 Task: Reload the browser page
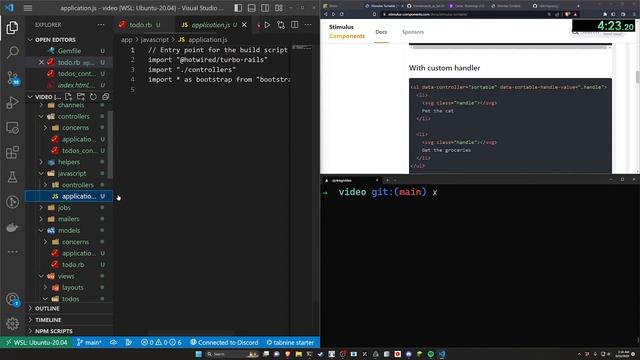(x=342, y=14)
